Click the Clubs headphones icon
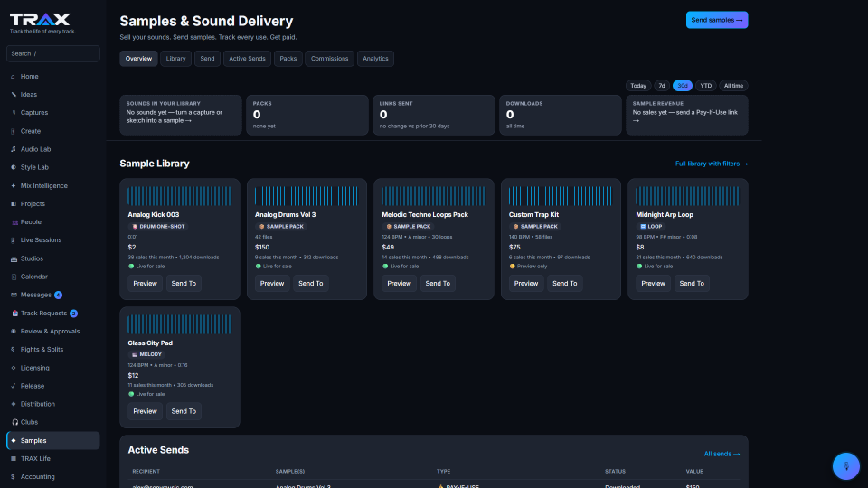 [14, 422]
